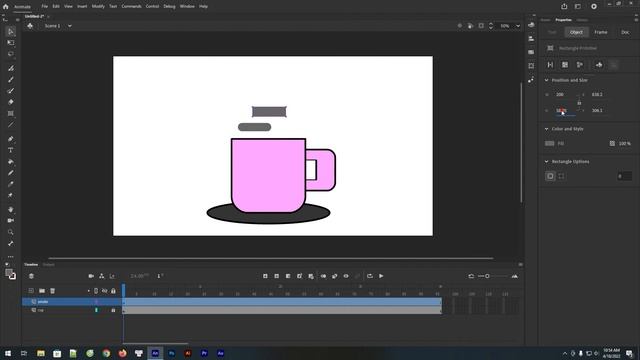Select the Eyedropper tool

click(x=11, y=184)
